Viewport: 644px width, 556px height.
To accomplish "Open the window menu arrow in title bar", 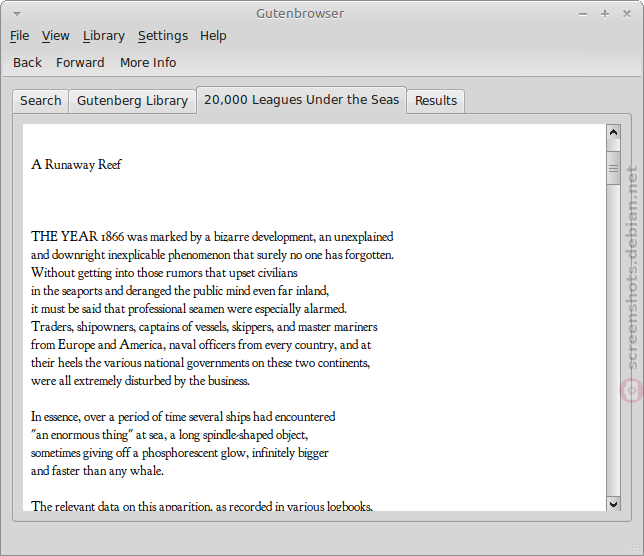I will coord(17,14).
